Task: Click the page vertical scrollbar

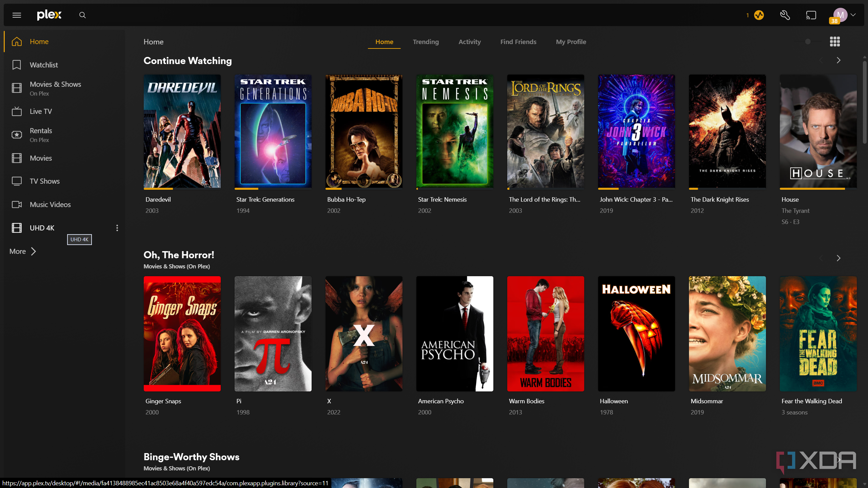Action: [864, 102]
